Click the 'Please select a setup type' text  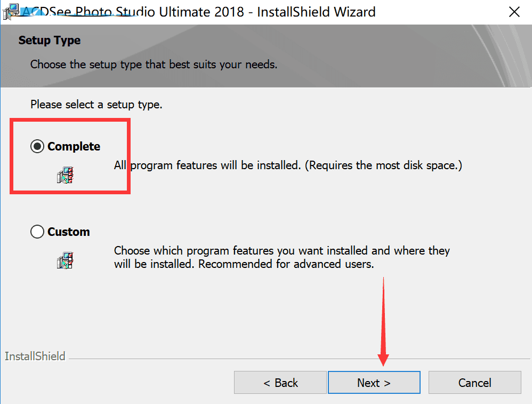[96, 105]
